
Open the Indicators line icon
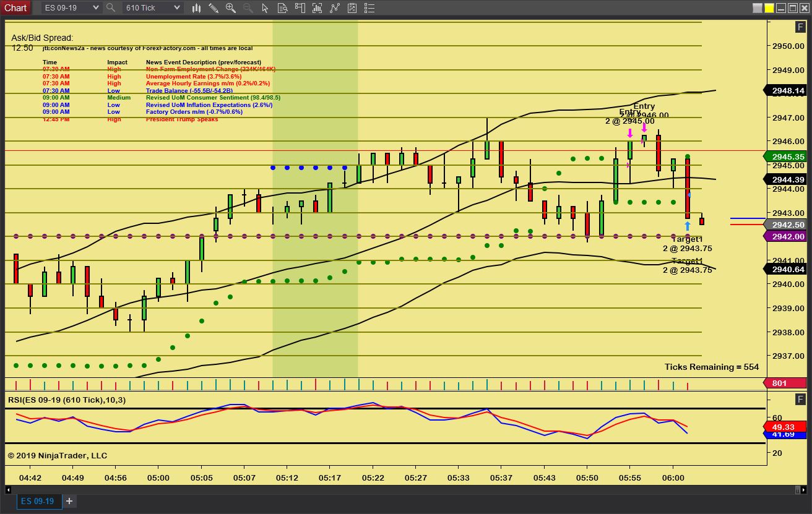335,8
